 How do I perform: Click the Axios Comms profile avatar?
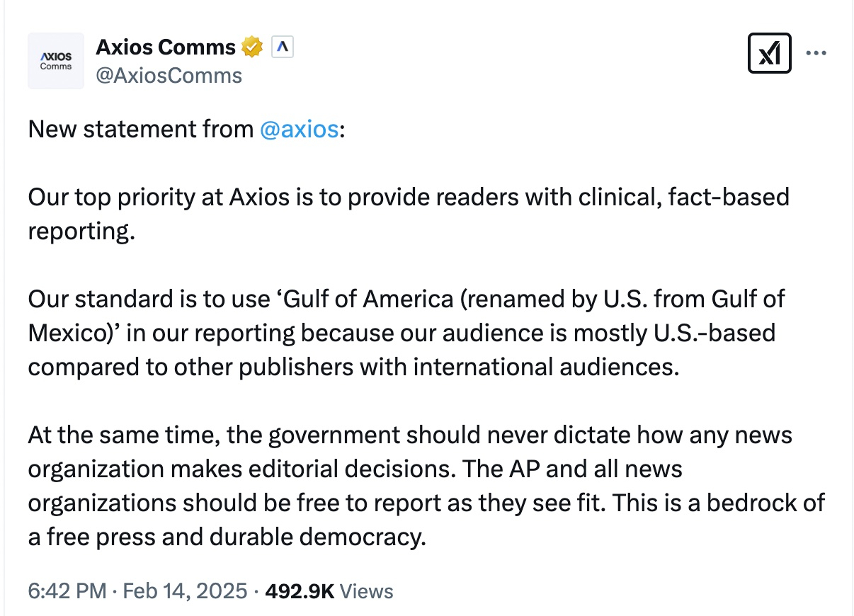coord(55,61)
